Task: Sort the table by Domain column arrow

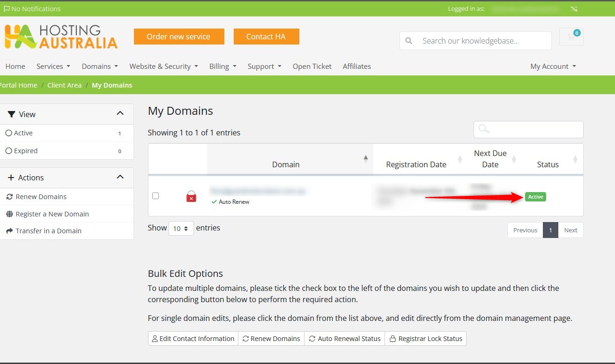Action: pos(366,159)
